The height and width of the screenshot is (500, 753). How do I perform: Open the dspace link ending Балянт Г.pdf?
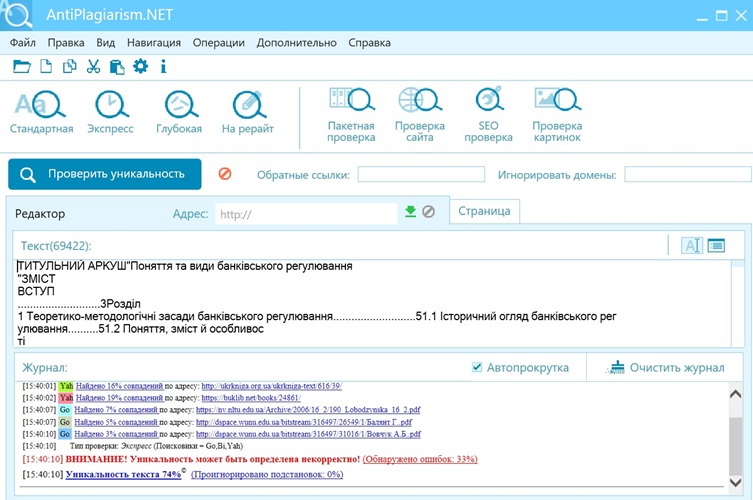pyautogui.click(x=304, y=422)
